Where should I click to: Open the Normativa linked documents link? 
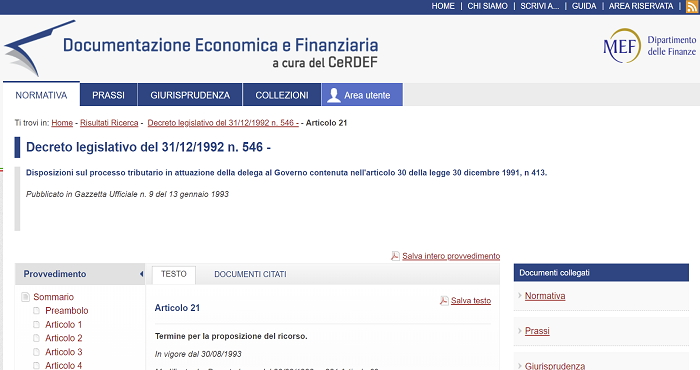[x=545, y=296]
